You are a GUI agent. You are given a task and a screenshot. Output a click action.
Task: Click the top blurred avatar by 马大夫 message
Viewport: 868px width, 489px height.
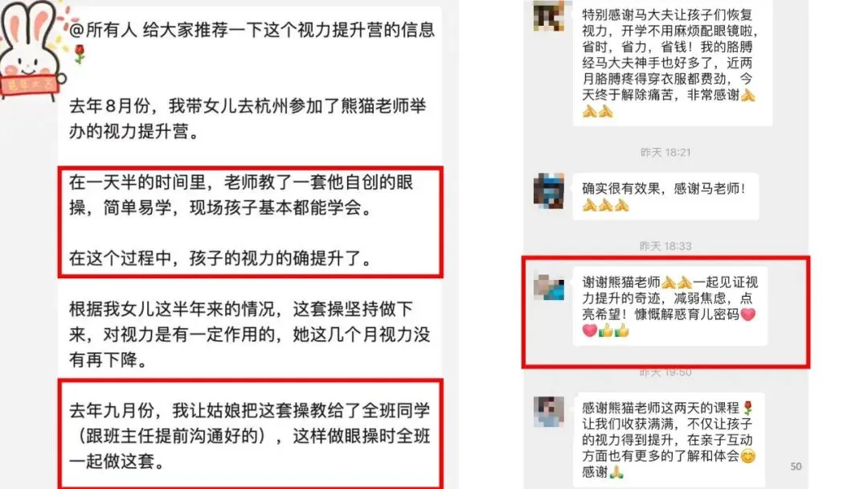pyautogui.click(x=548, y=15)
